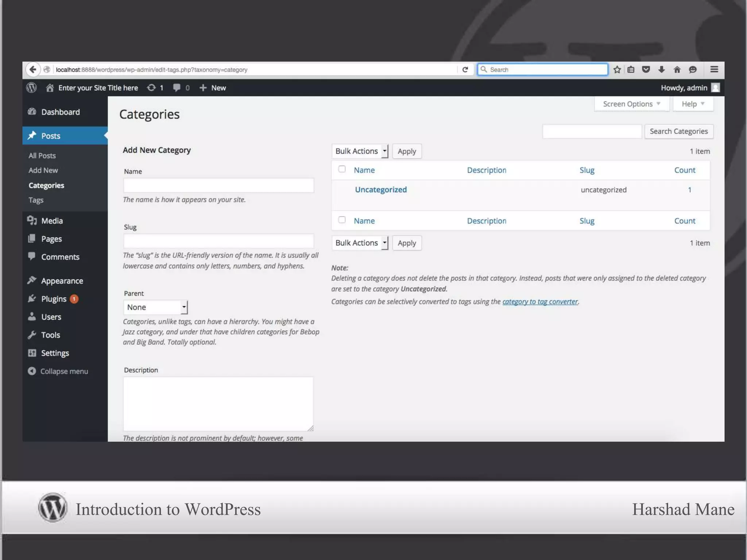
Task: Click the browser address bar URL
Action: [152, 70]
